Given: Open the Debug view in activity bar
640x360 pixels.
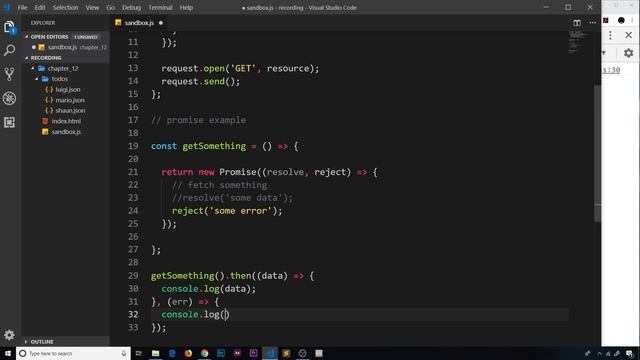Looking at the screenshot, I should 9,98.
